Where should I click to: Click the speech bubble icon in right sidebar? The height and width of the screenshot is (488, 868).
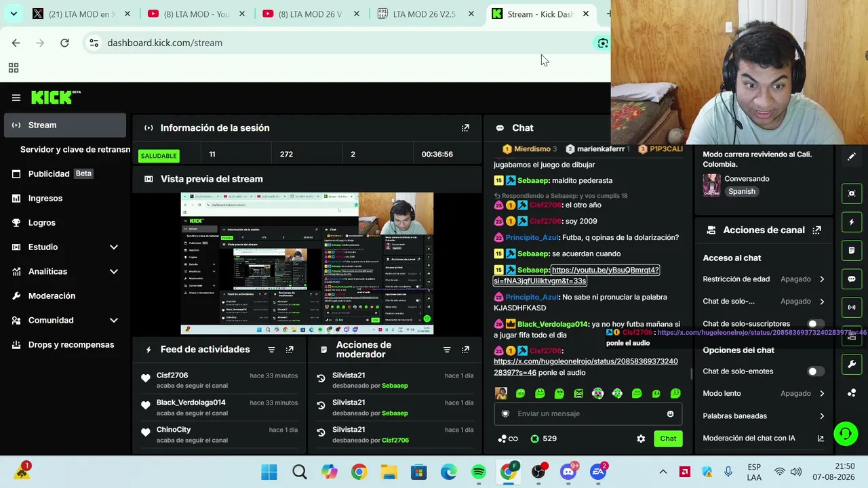coord(852,279)
